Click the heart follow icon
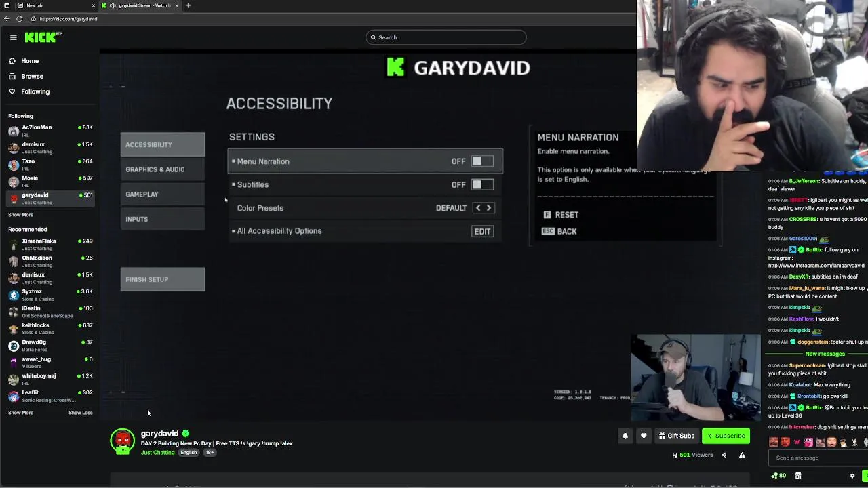The image size is (868, 488). pyautogui.click(x=644, y=436)
